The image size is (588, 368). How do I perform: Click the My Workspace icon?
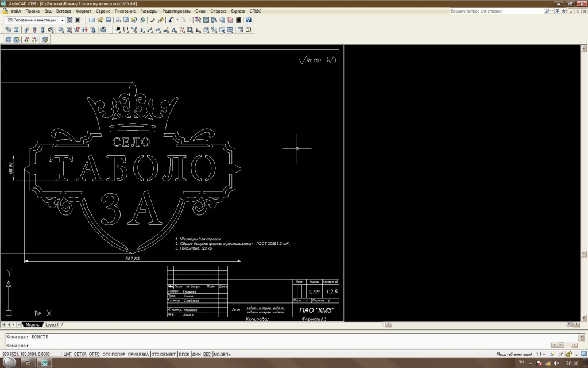[78, 20]
